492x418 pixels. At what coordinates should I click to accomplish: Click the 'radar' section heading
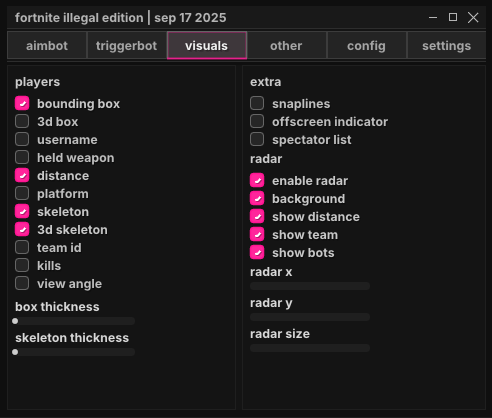point(266,159)
